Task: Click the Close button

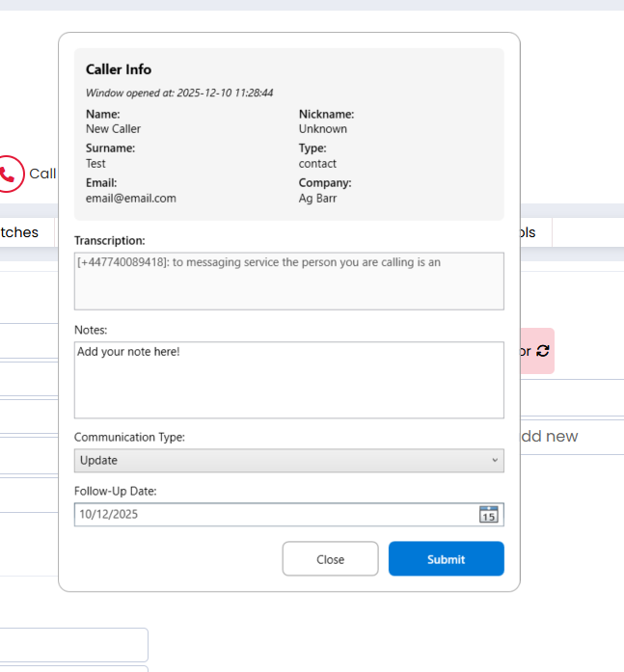Action: tap(330, 559)
